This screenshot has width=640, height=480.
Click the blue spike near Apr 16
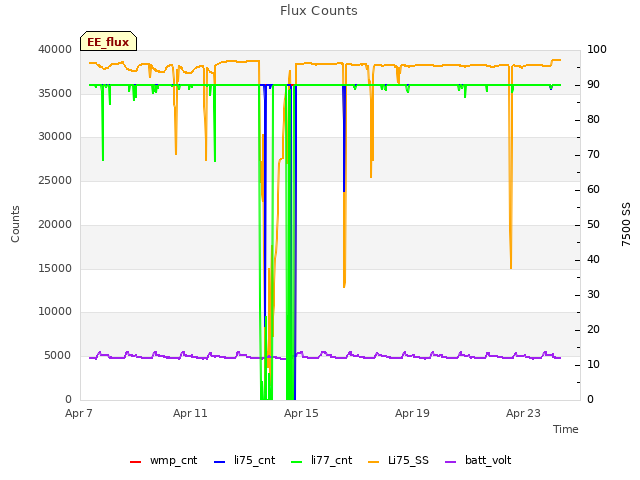344,139
